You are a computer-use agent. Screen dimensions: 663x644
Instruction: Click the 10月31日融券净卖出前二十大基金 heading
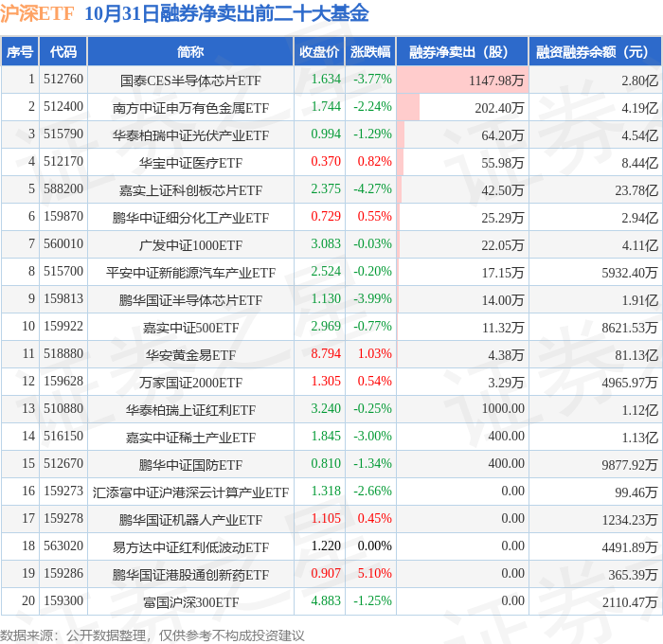pyautogui.click(x=226, y=14)
